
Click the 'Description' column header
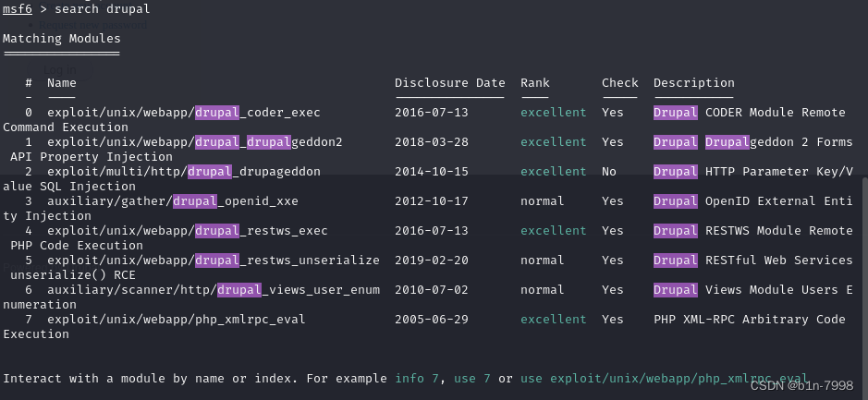pos(693,83)
